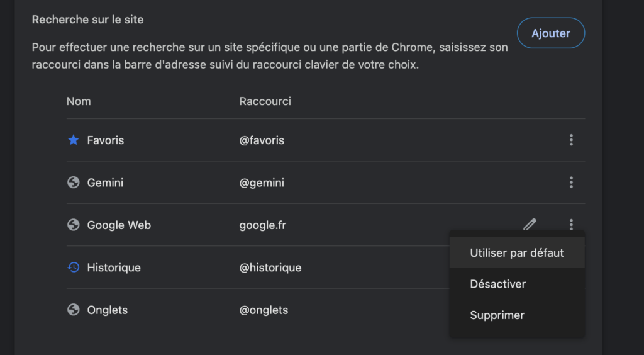The width and height of the screenshot is (644, 355).
Task: Click the @historique shortcut text
Action: click(270, 268)
